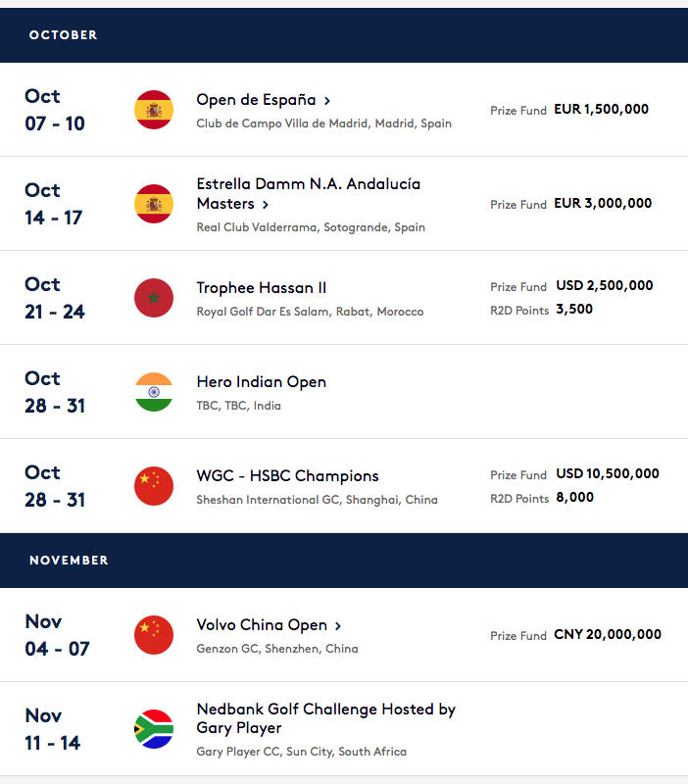Click Morocco flag icon for Trophee Hassan II
688x784 pixels.
154,298
